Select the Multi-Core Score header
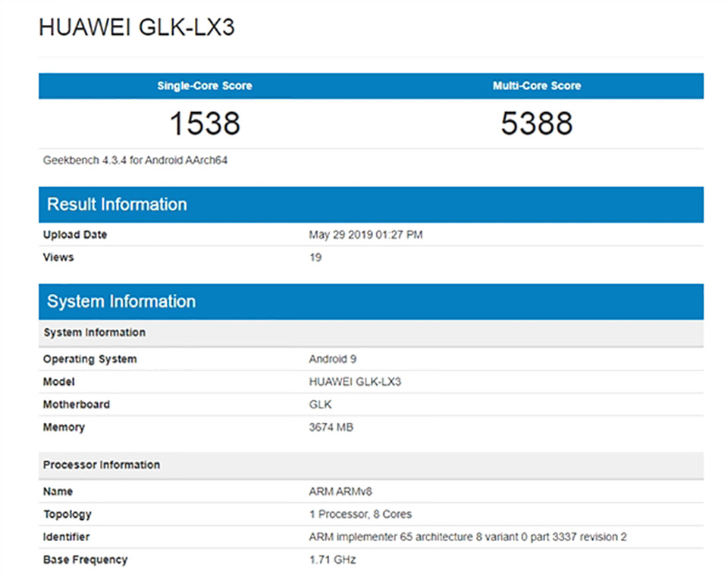The image size is (728, 582). coord(537,86)
